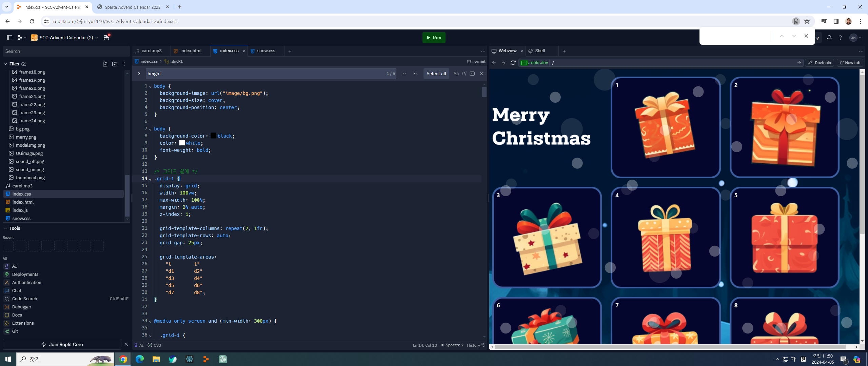Click the new folder icon in Files
Viewport: 868px width, 366px height.
(115, 64)
